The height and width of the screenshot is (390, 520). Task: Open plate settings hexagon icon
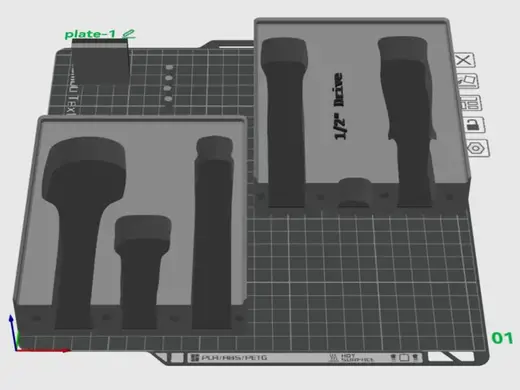(x=477, y=148)
